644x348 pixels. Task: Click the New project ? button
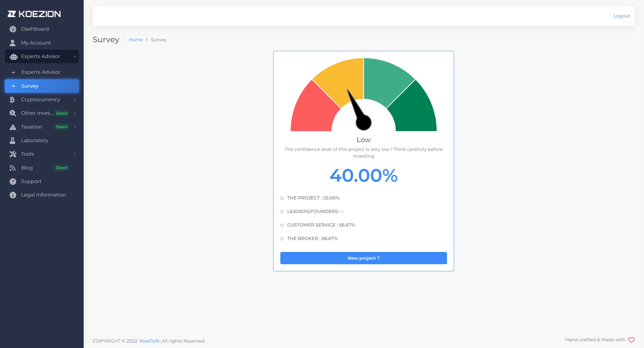click(x=363, y=258)
